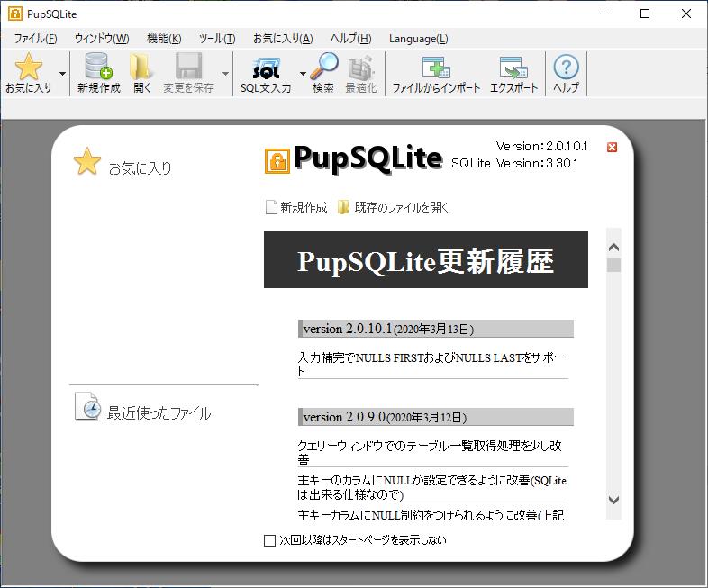Screen dimensions: 708x588
Task: Create a new database with 新規作成 toolbar icon
Action: (99, 67)
